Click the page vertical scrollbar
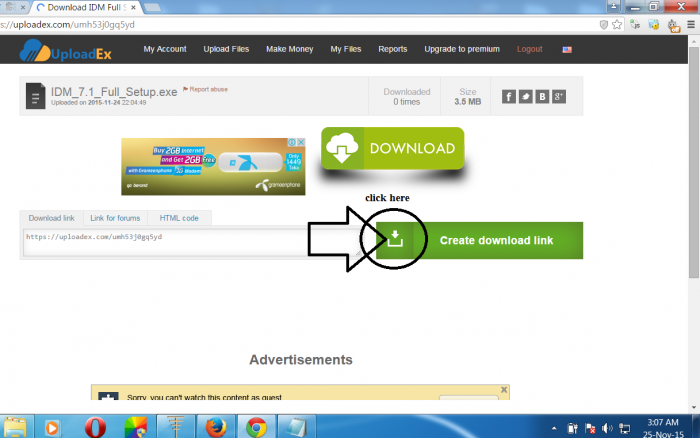This screenshot has height=438, width=700. click(694, 162)
